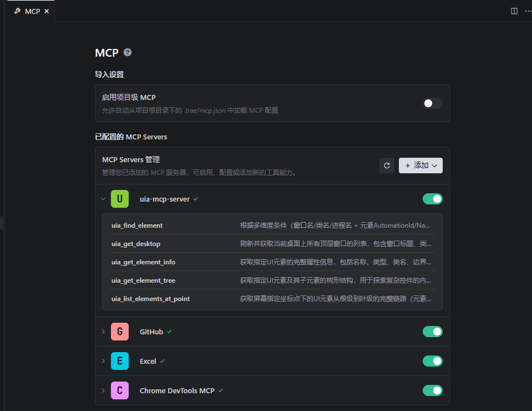Click the uia_find_element tool row
Viewport: 532px width, 411px height.
coord(272,225)
